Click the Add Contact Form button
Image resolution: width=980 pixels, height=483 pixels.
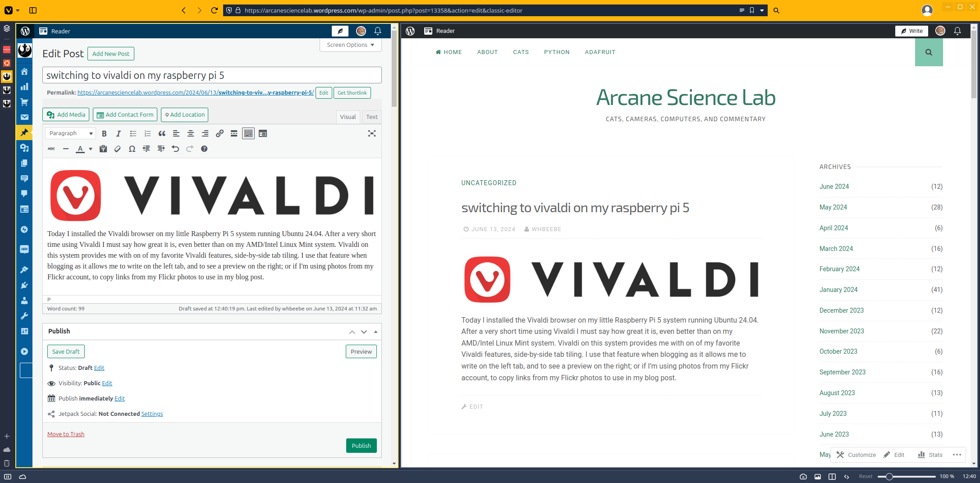[x=125, y=114]
